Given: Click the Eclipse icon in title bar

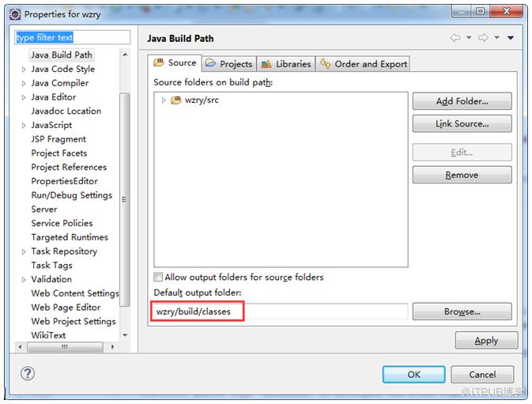Looking at the screenshot, I should pyautogui.click(x=15, y=14).
